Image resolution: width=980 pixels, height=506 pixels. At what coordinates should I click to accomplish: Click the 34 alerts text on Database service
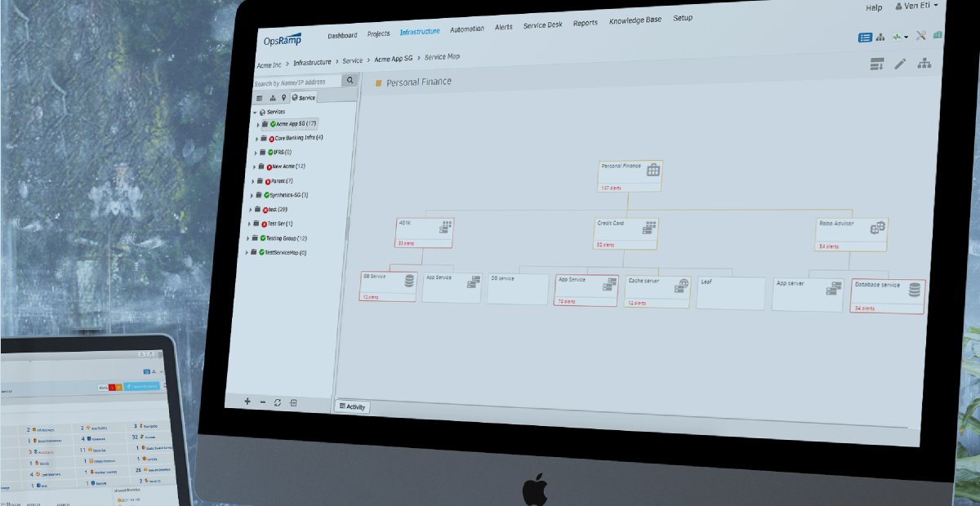click(x=863, y=308)
